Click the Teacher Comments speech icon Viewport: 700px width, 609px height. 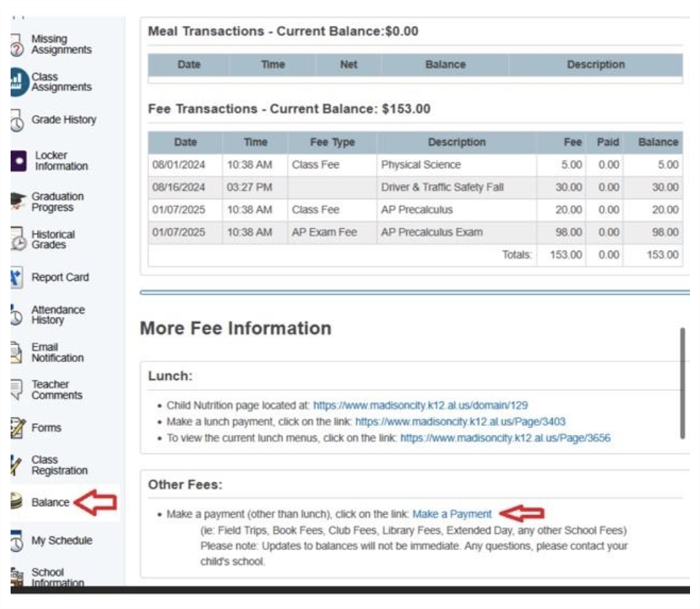16,390
